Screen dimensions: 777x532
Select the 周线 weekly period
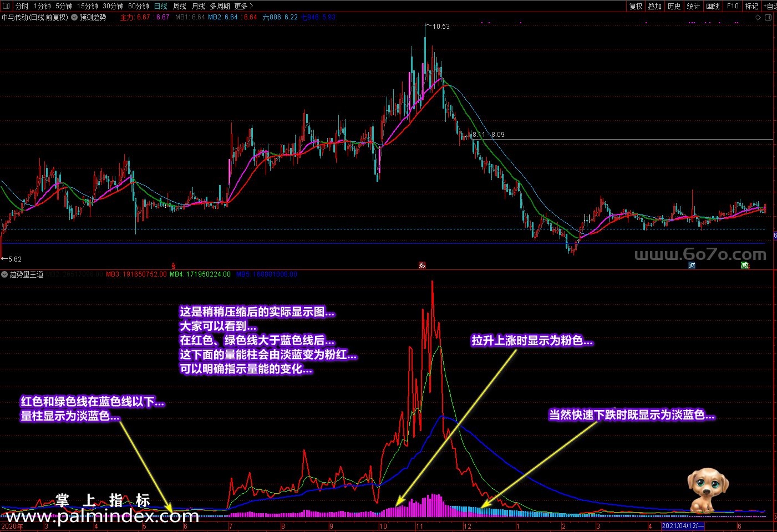tap(180, 6)
